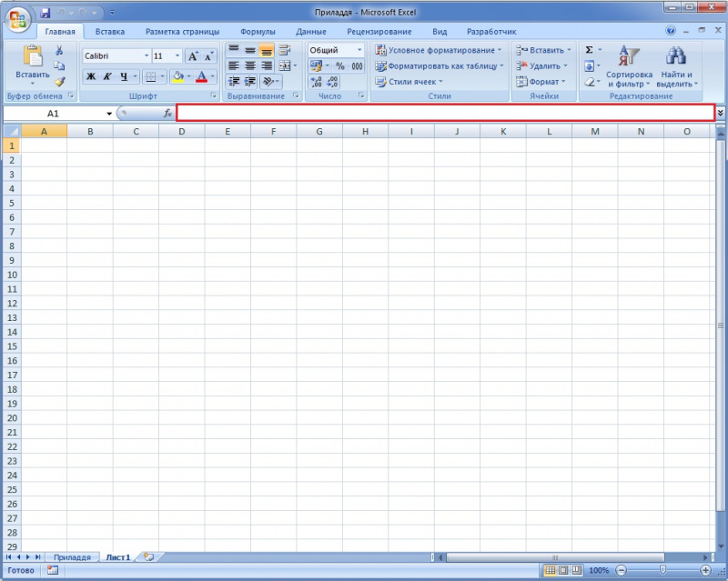Switch to Рецензирование tab
This screenshot has height=581, width=728.
pos(379,32)
